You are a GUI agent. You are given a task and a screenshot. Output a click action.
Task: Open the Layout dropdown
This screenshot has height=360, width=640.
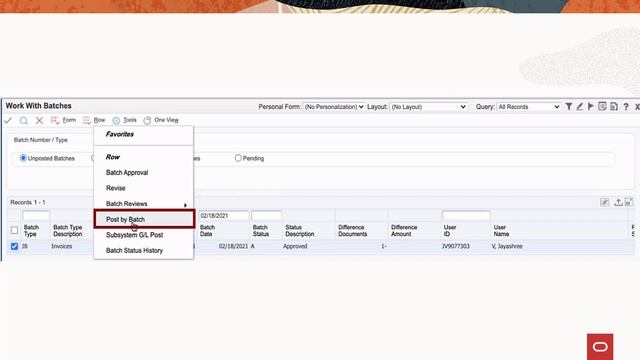[x=428, y=107]
